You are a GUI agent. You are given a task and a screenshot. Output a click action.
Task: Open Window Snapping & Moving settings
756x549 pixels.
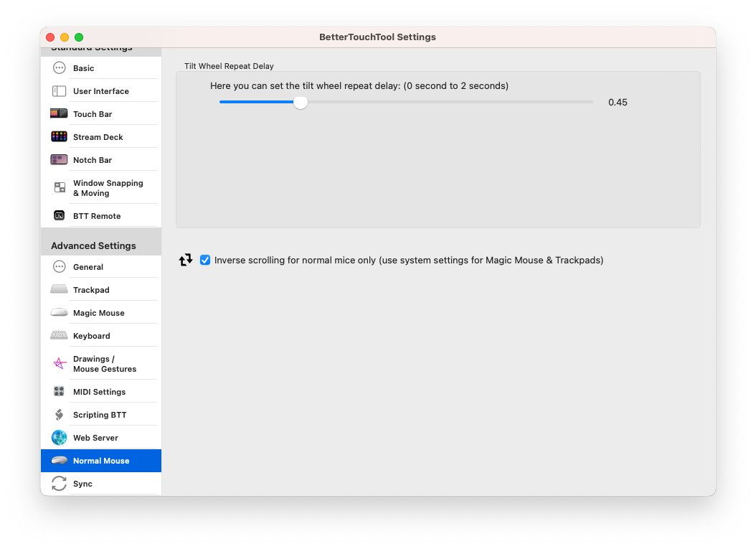pyautogui.click(x=101, y=187)
